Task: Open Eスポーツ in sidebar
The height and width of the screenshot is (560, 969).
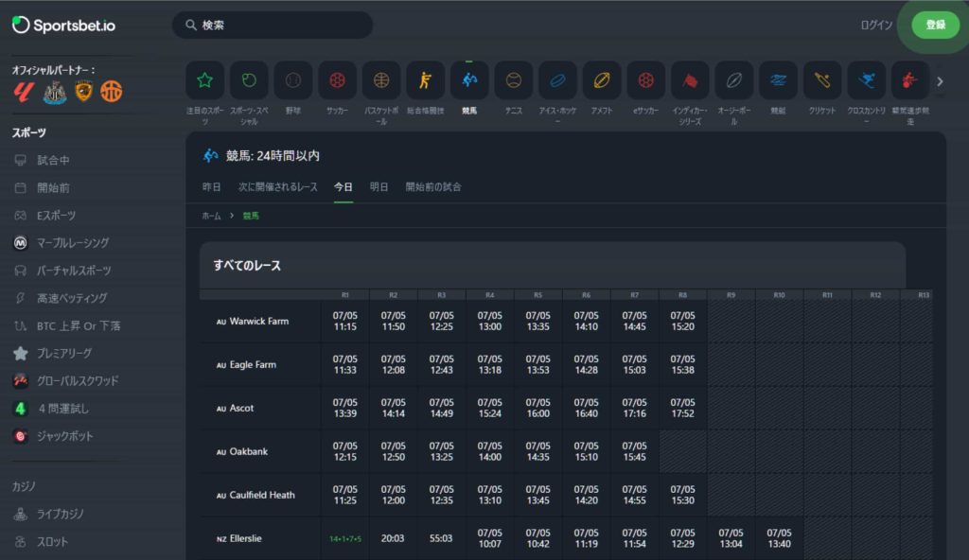Action: click(56, 215)
